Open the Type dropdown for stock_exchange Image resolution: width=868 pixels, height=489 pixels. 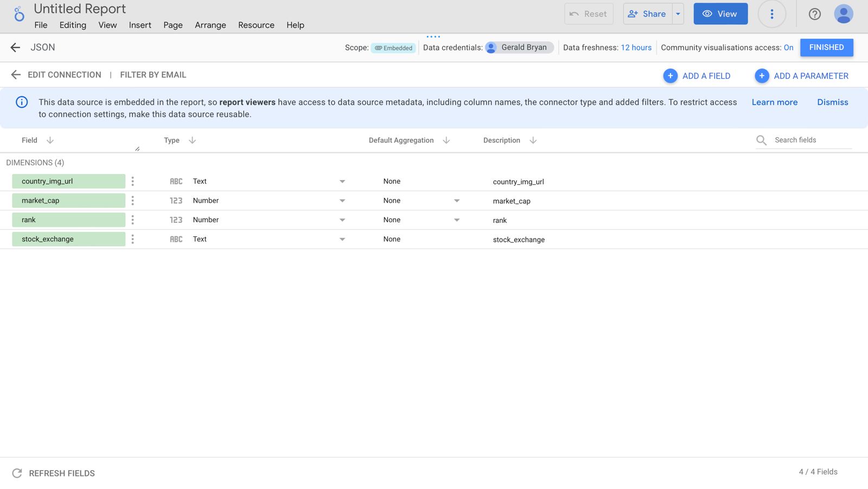click(342, 239)
